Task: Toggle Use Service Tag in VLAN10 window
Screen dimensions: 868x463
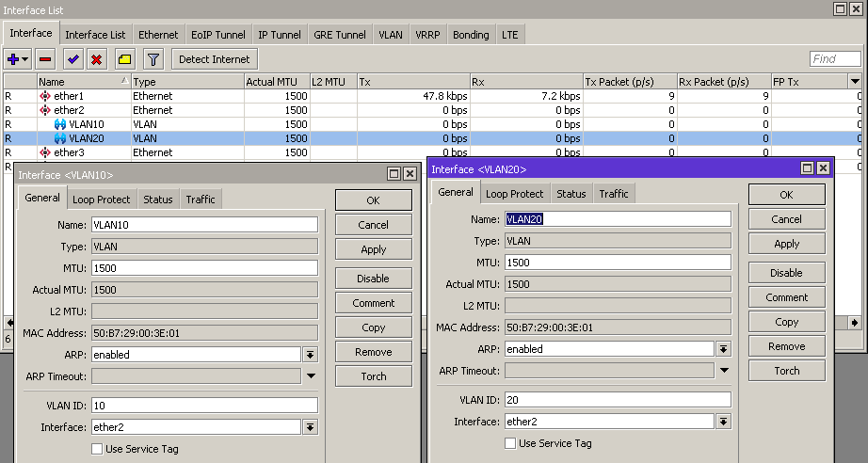Action: [x=97, y=449]
